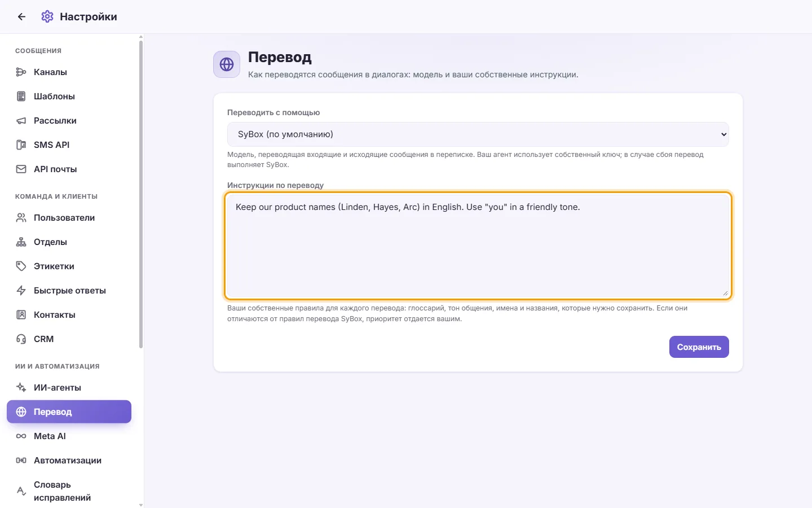Image resolution: width=812 pixels, height=508 pixels.
Task: Focus the Инструкции по переводу text area
Action: [x=478, y=246]
